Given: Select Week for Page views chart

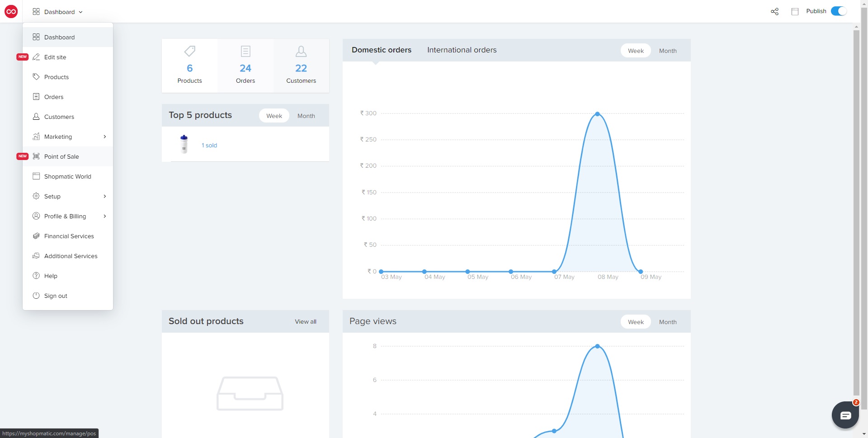Looking at the screenshot, I should pos(636,322).
